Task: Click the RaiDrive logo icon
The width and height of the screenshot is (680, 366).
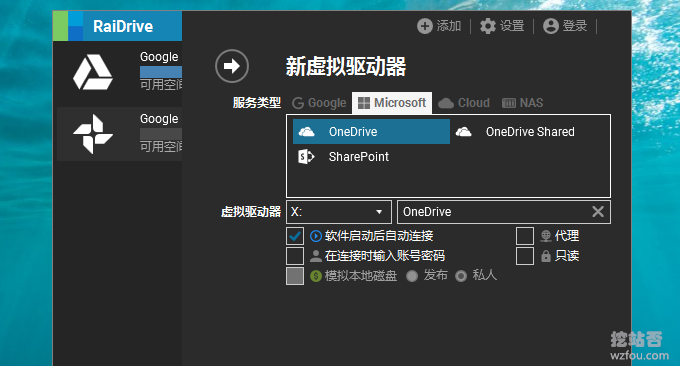Action: [68, 26]
